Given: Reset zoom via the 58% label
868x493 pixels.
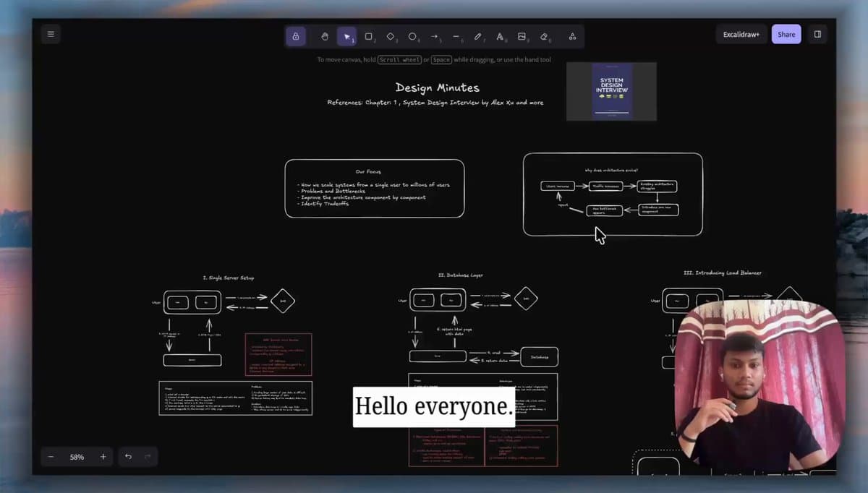Looking at the screenshot, I should (x=77, y=457).
